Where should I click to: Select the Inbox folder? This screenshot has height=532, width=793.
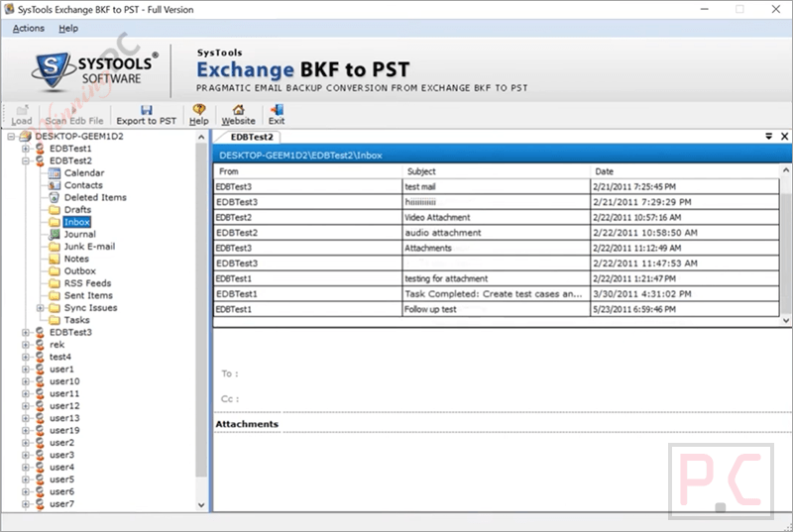pyautogui.click(x=77, y=222)
